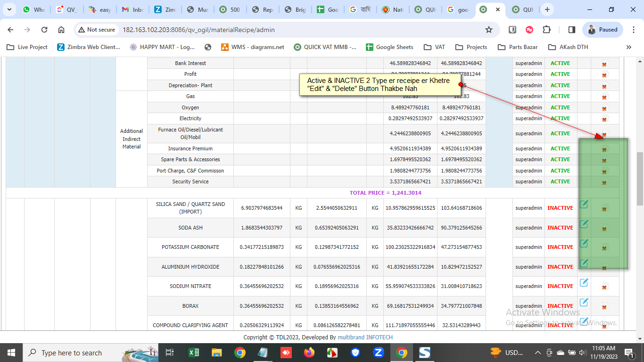Expand the hidden bookmarks overflow chevron
Viewport: 644px width, 362px height.
click(x=628, y=47)
